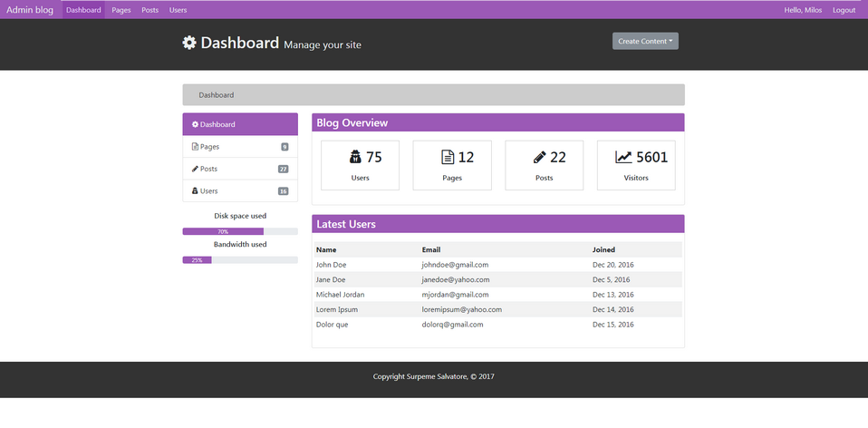This screenshot has height=428, width=868.
Task: Select the Michael Jordan name cell
Action: pyautogui.click(x=340, y=295)
